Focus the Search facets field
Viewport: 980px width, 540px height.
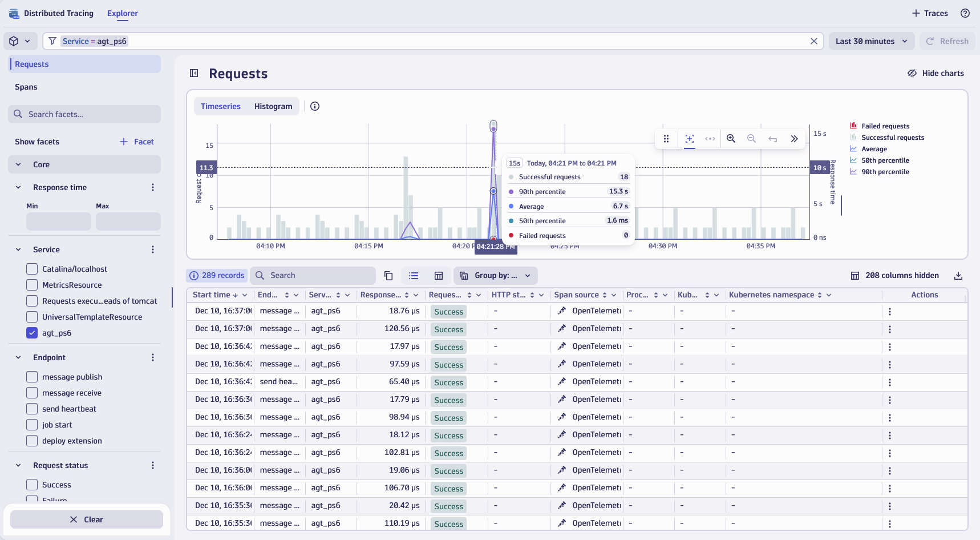84,114
